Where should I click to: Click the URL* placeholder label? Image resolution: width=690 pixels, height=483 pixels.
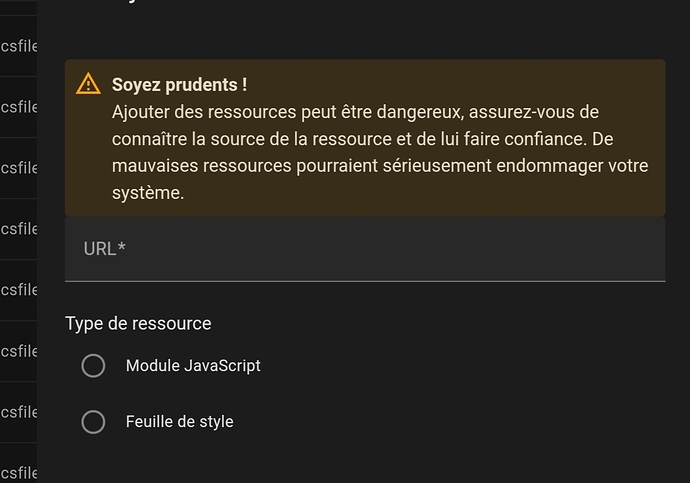coord(105,249)
